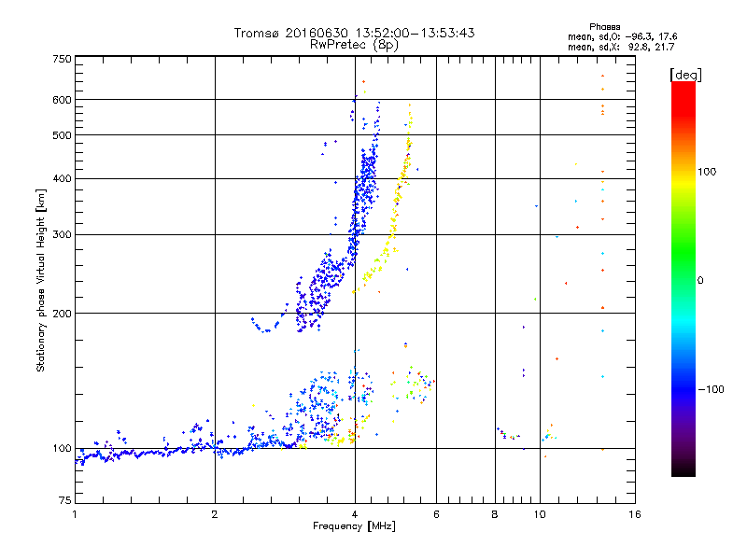Click the y-axis '600' tick label
This screenshot has width=747, height=560.
[x=63, y=100]
